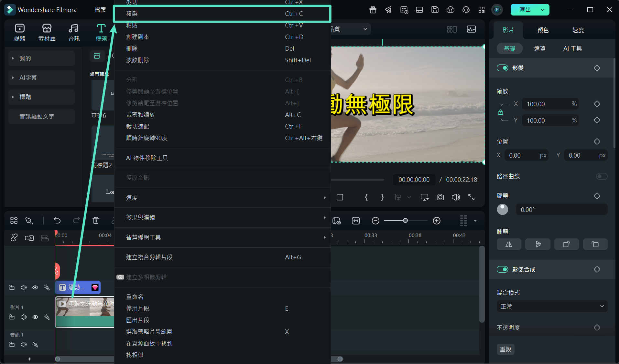Screen dimensions: 619x364
Task: Toggle visibility eye of title track
Action: (35, 287)
